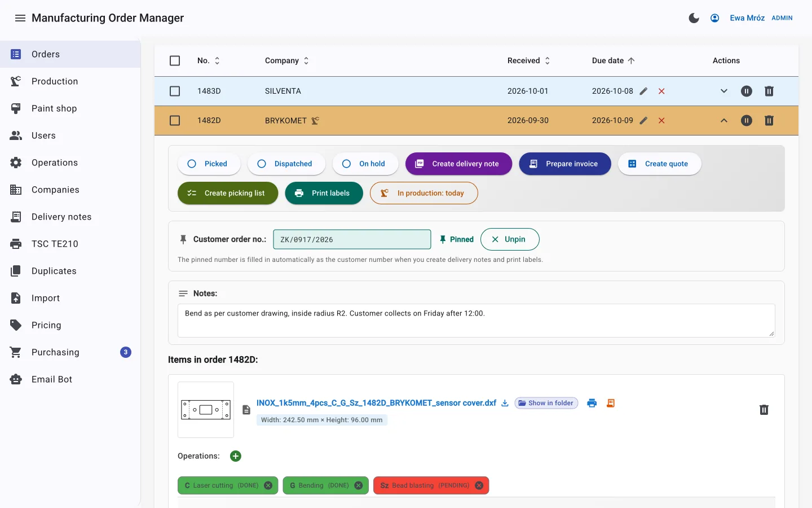
Task: Toggle dark mode moon icon
Action: [x=694, y=18]
